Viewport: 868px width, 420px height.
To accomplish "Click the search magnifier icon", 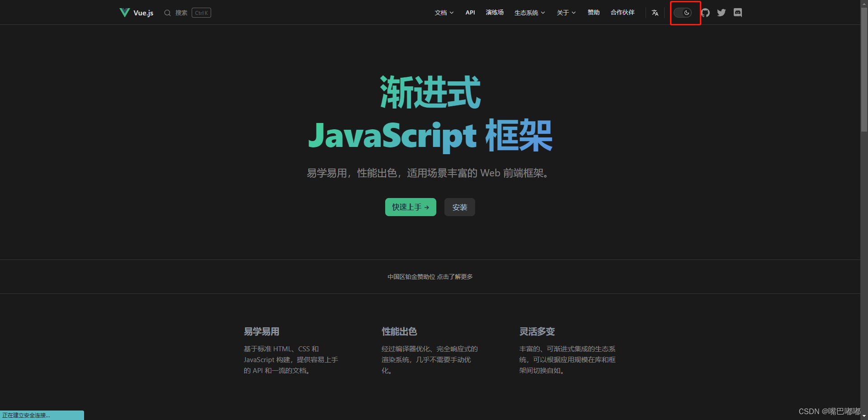I will (167, 13).
